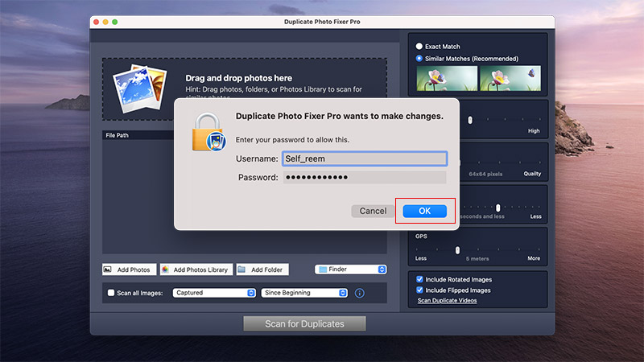Click the green zoom window button
Viewport: 644px width, 362px height.
[115, 22]
